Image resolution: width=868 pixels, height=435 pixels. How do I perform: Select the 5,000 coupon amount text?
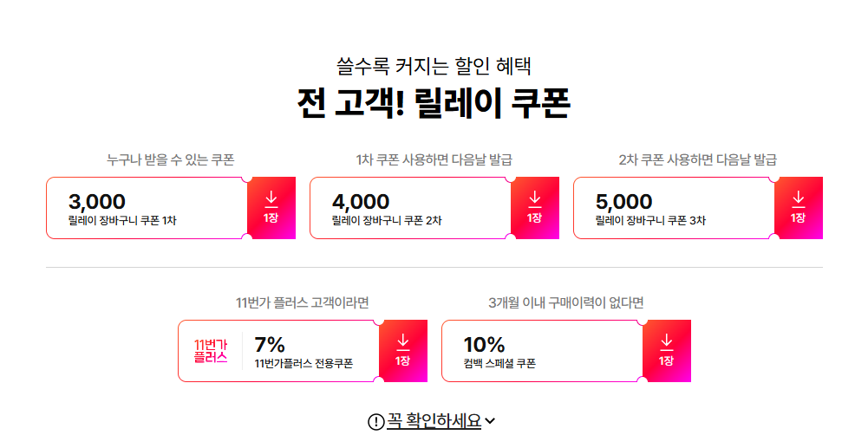pyautogui.click(x=623, y=201)
